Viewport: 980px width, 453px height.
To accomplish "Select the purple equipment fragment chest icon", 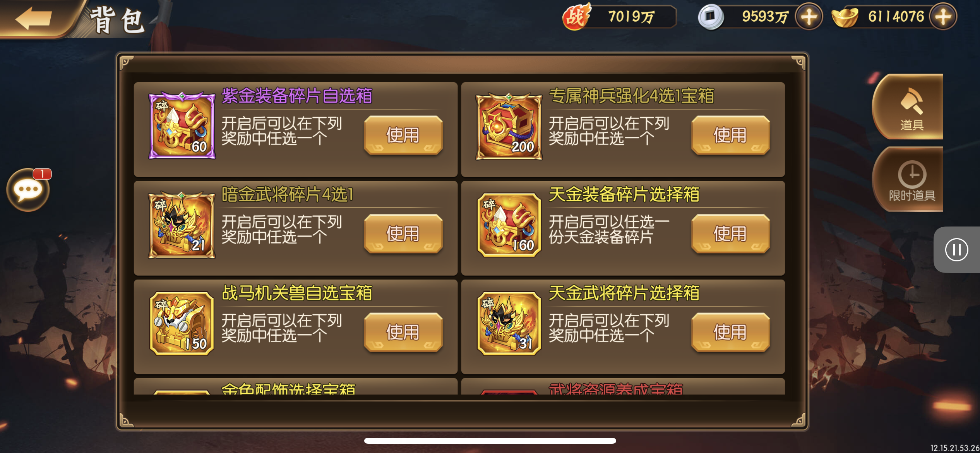I will [x=182, y=126].
